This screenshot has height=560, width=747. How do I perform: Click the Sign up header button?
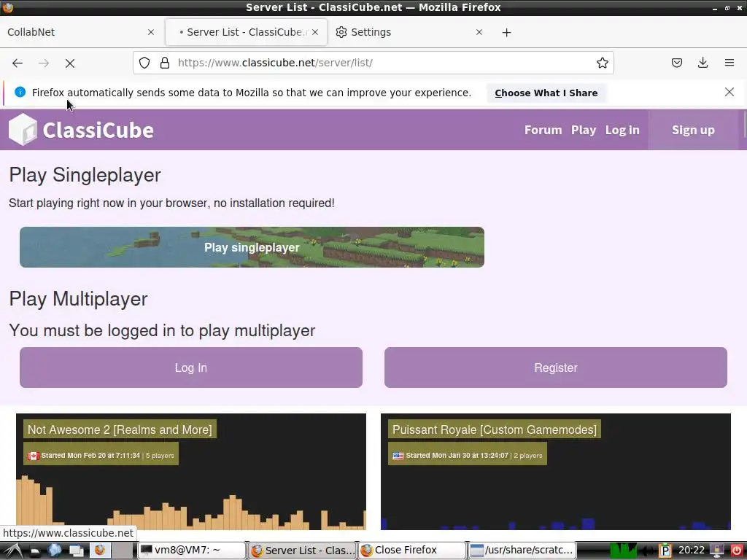point(693,130)
